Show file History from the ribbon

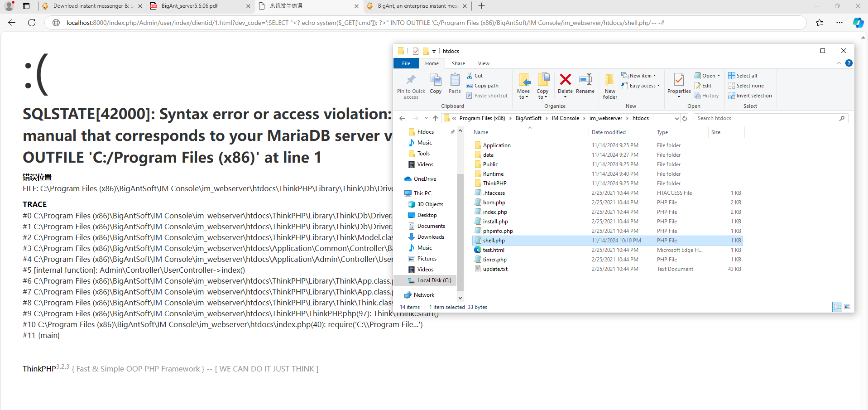[x=707, y=96]
